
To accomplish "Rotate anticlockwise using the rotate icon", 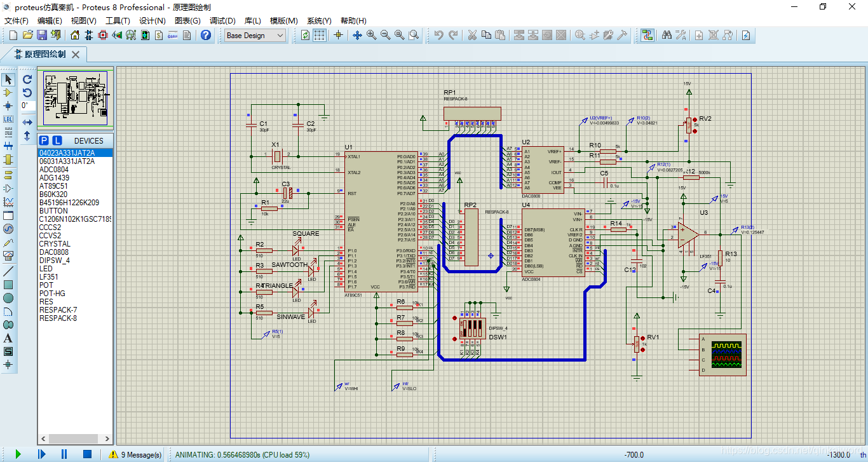I will pyautogui.click(x=27, y=93).
